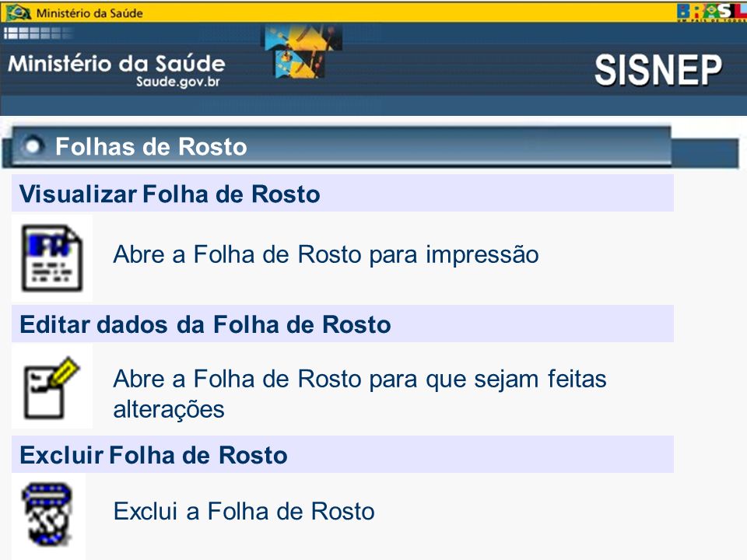Select the Visualizar Folha de Rosto heading
The width and height of the screenshot is (747, 560).
pyautogui.click(x=170, y=194)
